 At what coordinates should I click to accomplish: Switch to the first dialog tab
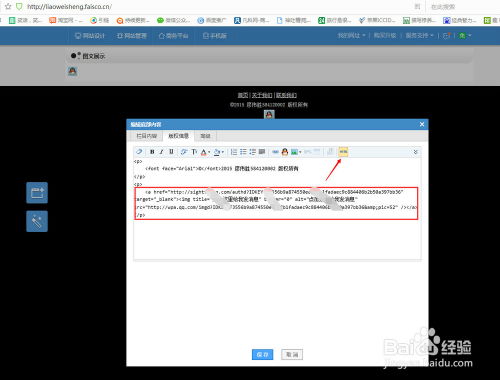(x=146, y=136)
